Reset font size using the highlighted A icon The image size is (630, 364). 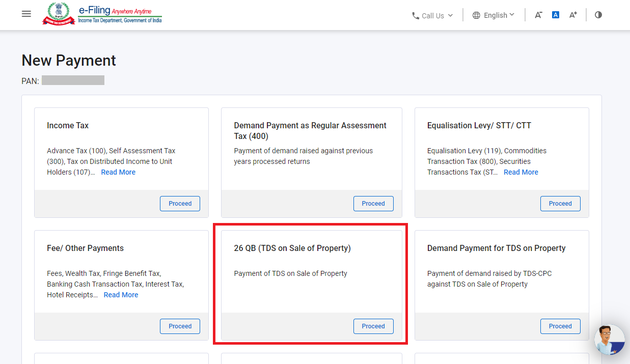point(555,15)
